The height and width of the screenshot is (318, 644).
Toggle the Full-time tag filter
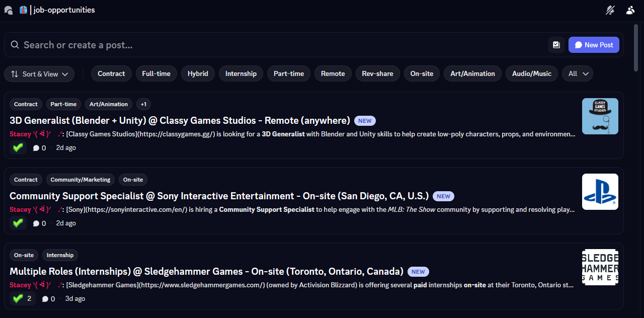[156, 73]
